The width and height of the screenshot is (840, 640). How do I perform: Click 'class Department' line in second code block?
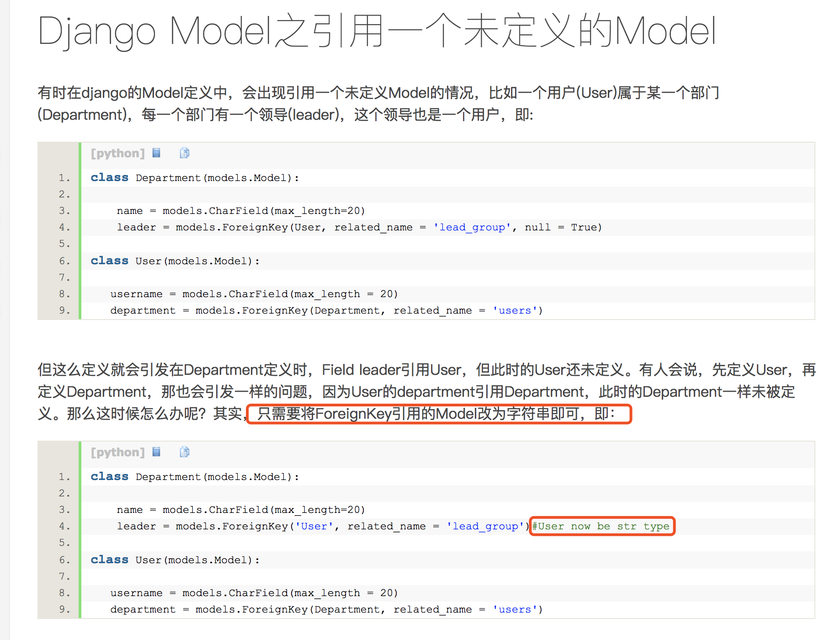tap(195, 477)
